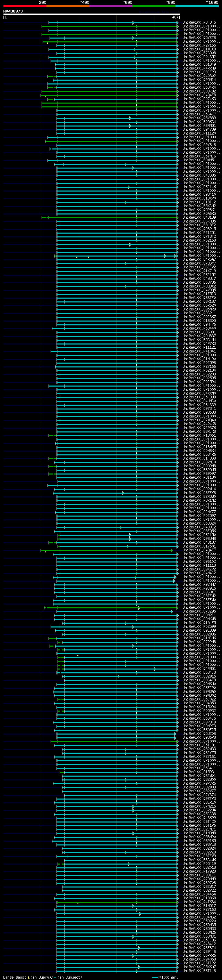Click the white query sequence bar
This screenshot has height=980, width=222.
(92, 14)
